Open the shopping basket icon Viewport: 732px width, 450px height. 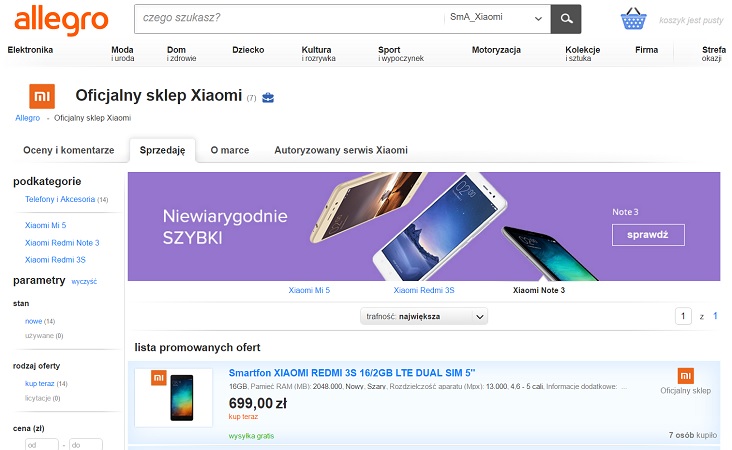coord(632,19)
